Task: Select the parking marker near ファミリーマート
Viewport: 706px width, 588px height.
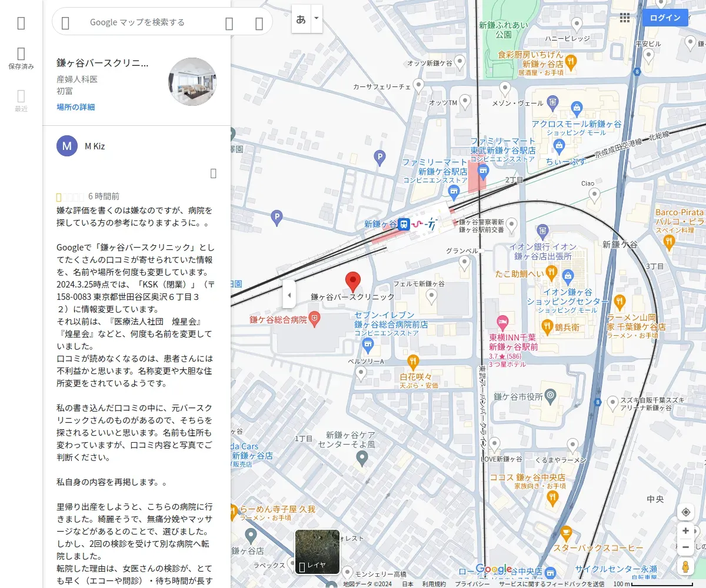Action: point(380,157)
